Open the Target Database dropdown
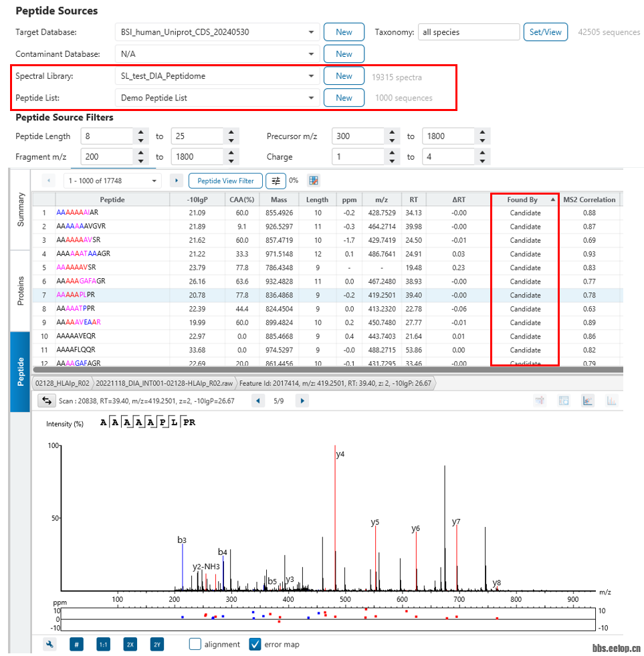The image size is (644, 656). [x=311, y=32]
